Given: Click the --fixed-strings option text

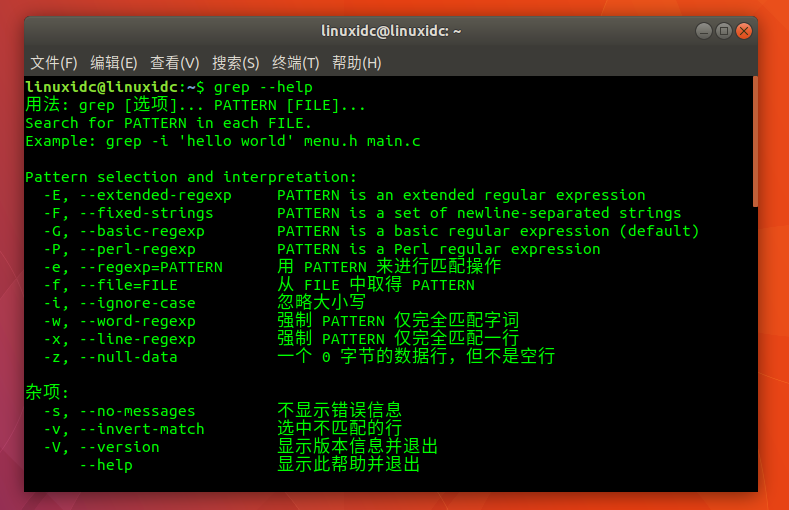Looking at the screenshot, I should click(146, 213).
